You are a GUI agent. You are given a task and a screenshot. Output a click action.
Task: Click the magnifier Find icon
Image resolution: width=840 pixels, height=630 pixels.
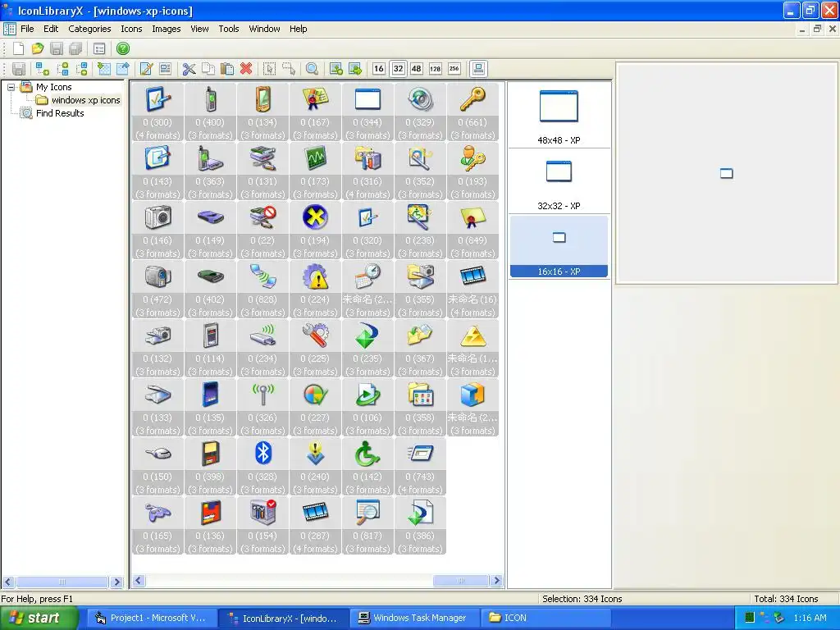[312, 69]
